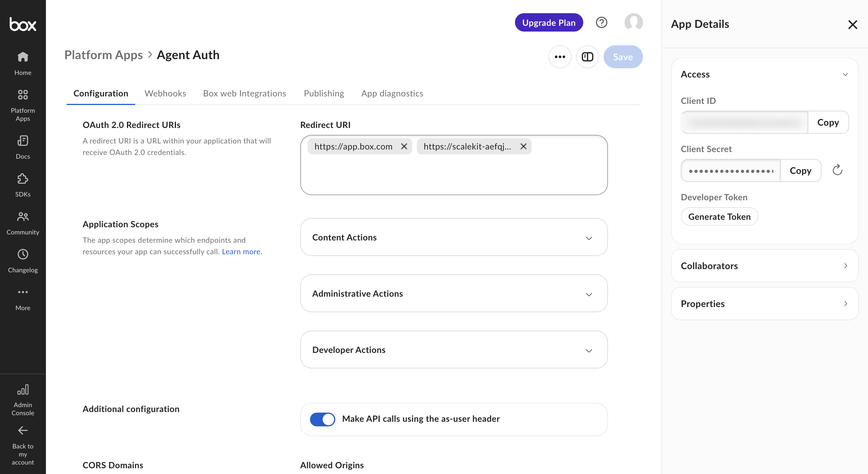Collapse the Access section
The width and height of the screenshot is (868, 474).
point(845,74)
